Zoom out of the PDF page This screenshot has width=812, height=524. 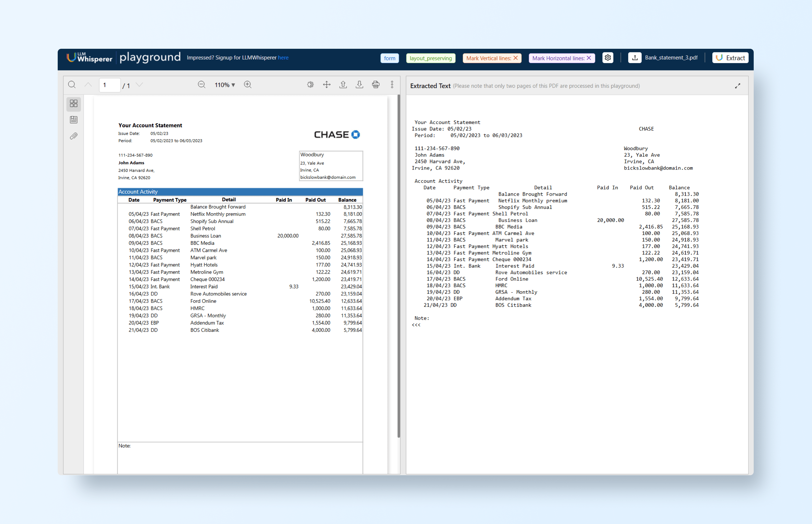point(201,85)
